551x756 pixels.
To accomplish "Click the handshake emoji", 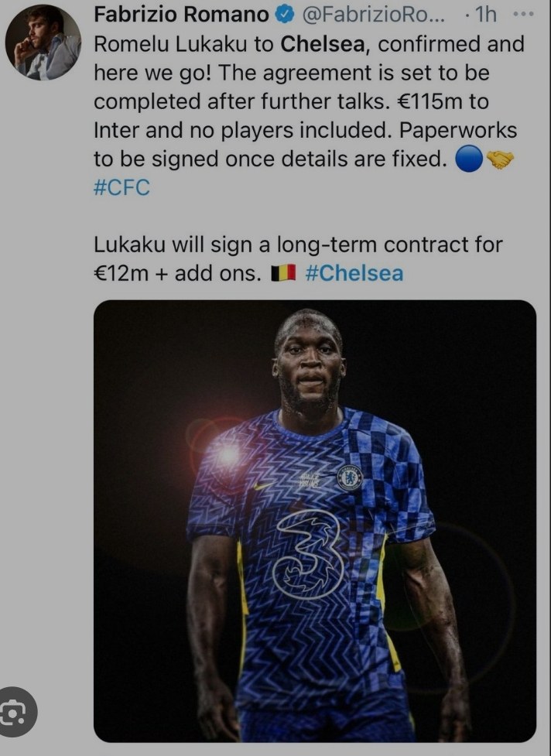I will (x=500, y=159).
